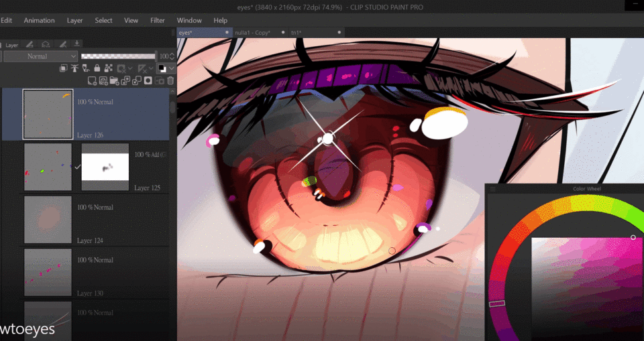This screenshot has width=644, height=341.
Task: Switch to the Layer palette tab
Action: [11, 45]
